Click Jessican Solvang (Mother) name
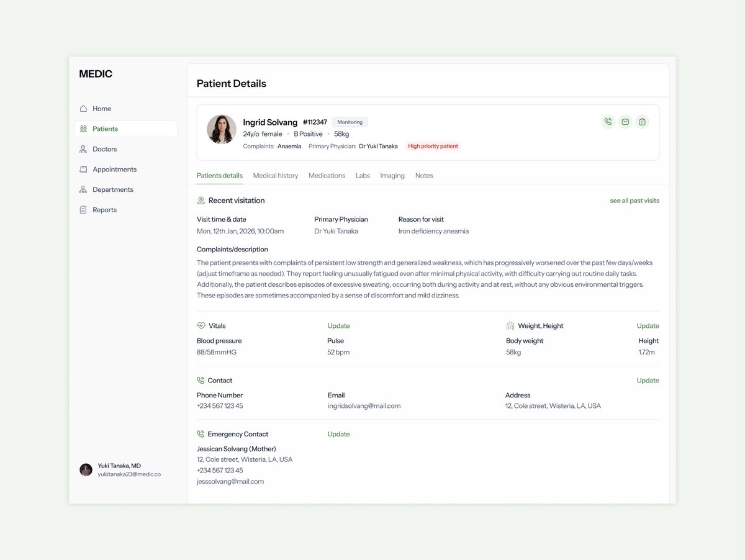 coord(237,449)
